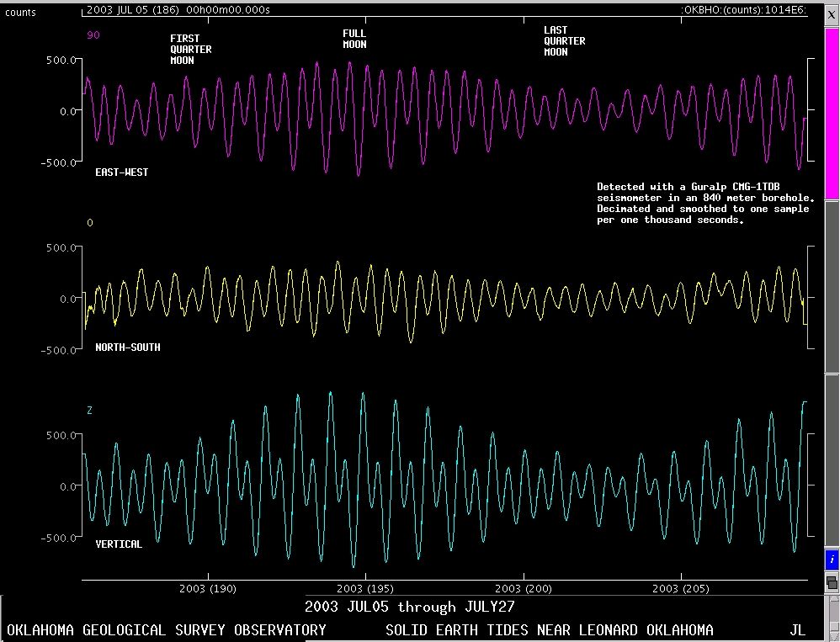Screen dimensions: 840x642
Task: Select the gray Vertical channel bar
Action: [832, 461]
